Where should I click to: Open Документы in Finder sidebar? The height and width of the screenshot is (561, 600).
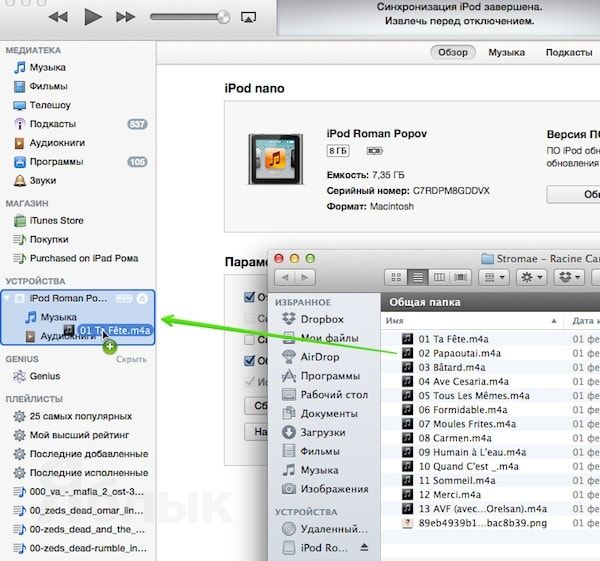pyautogui.click(x=320, y=414)
